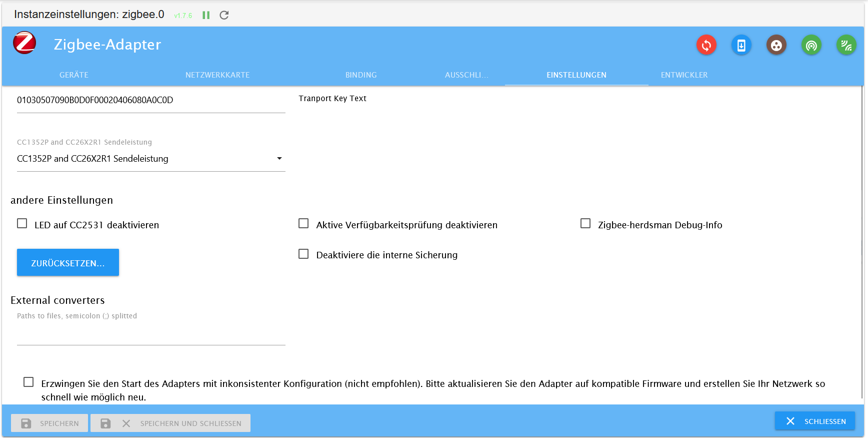Select the Ausschli... tab
Screen dimensions: 868x438
[466, 75]
